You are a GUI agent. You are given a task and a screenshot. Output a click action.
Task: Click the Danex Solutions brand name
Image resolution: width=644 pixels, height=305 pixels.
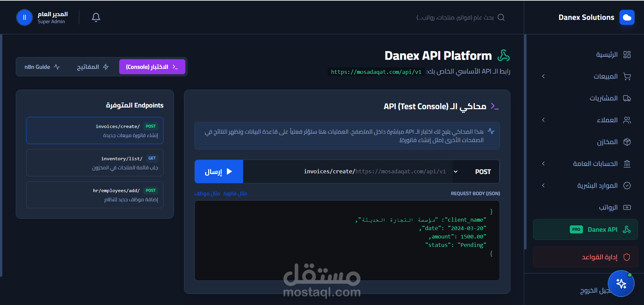586,17
